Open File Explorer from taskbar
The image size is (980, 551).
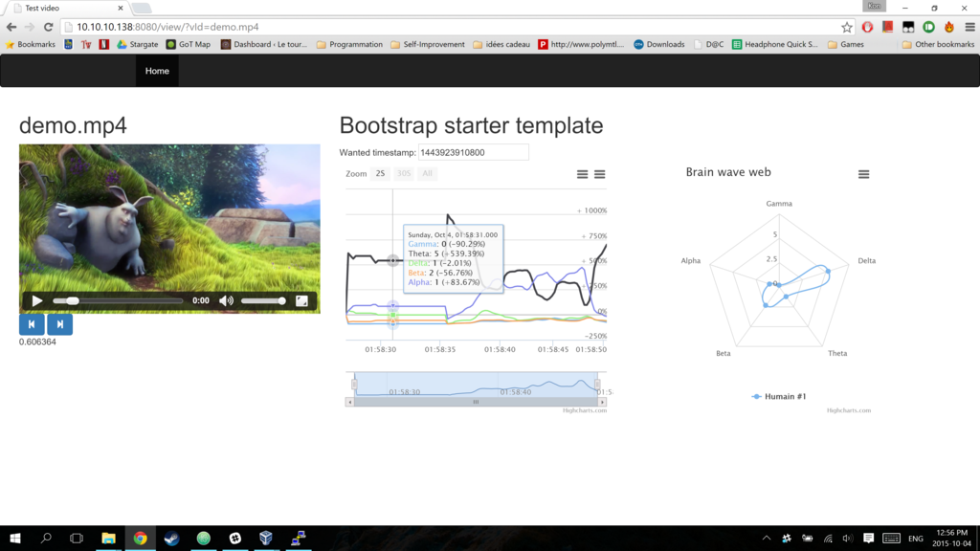108,538
